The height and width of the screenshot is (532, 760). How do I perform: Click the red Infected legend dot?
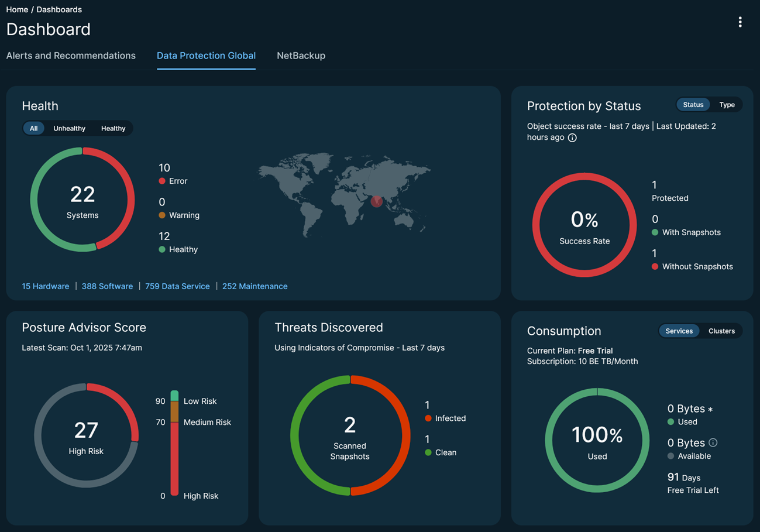[x=428, y=418]
